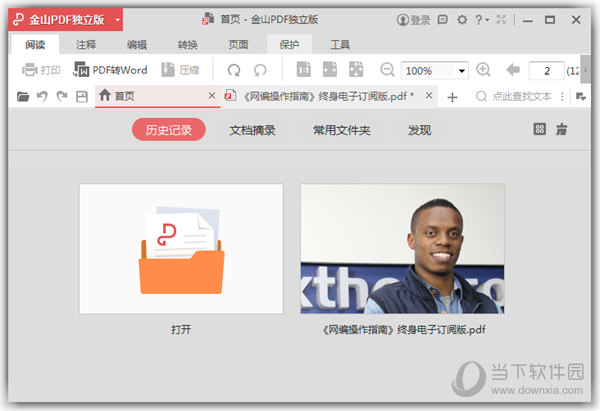The image size is (600, 411).
Task: Open the settings gear in title bar
Action: 461,19
